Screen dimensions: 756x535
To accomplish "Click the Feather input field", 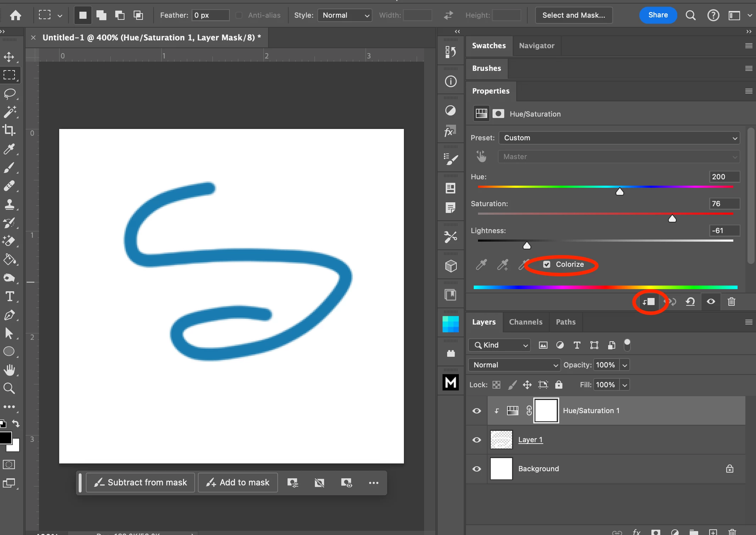I will pos(210,15).
